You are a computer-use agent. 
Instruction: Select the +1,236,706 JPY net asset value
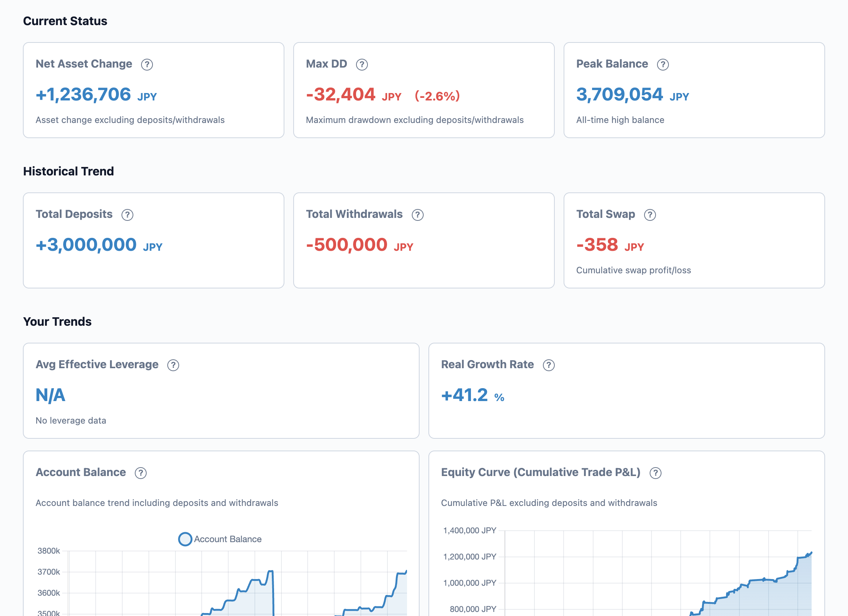click(96, 95)
